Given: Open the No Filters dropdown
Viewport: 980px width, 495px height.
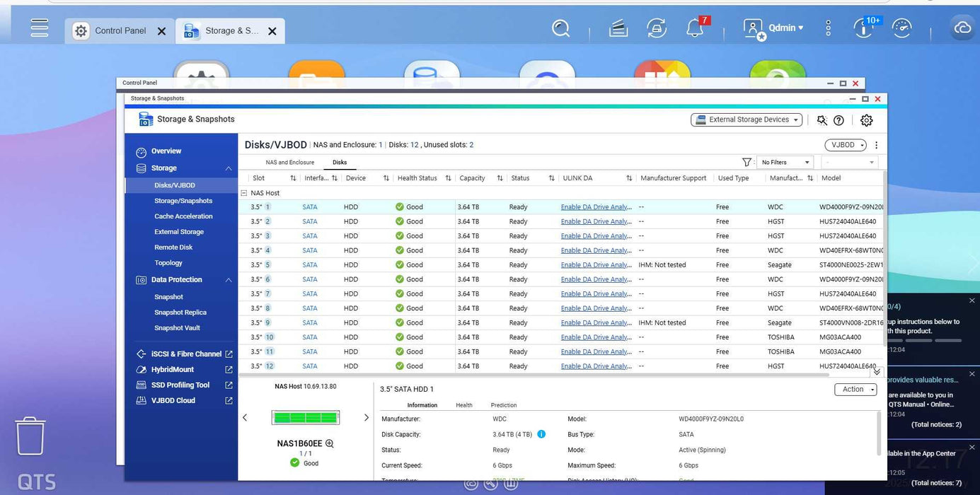Looking at the screenshot, I should (785, 162).
